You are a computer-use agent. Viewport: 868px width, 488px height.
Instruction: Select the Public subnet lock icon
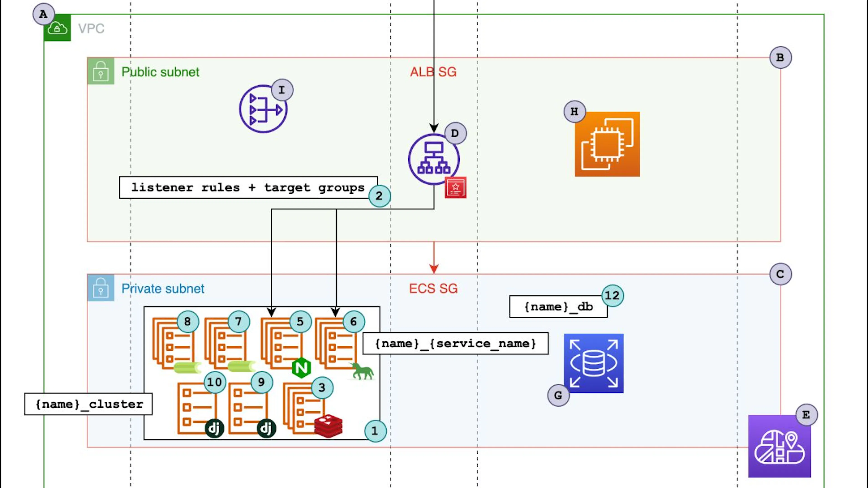pyautogui.click(x=101, y=71)
